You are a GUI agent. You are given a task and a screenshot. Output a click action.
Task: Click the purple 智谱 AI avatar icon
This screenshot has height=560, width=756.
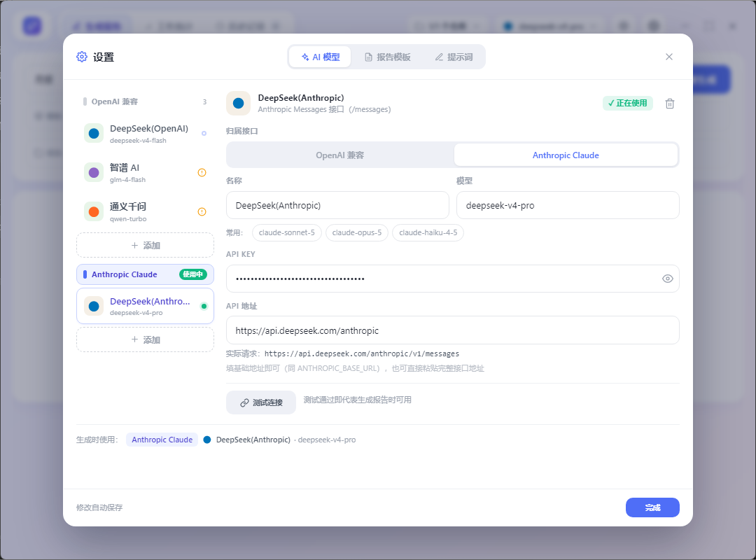click(94, 173)
